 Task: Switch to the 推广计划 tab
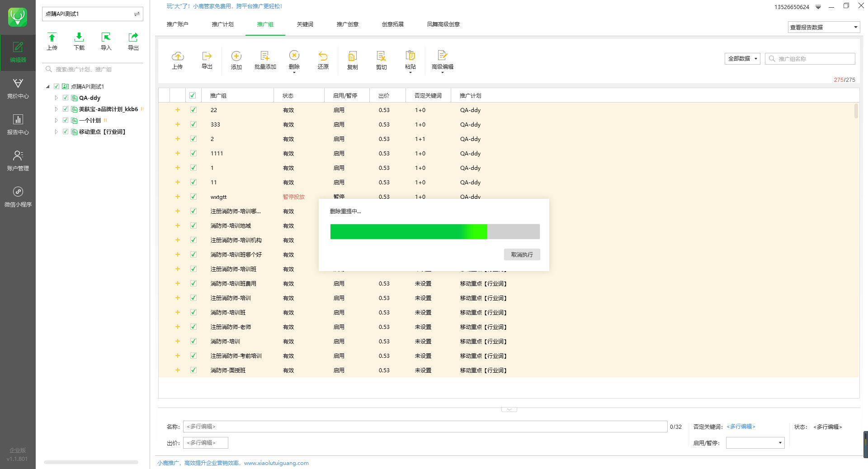pos(223,24)
